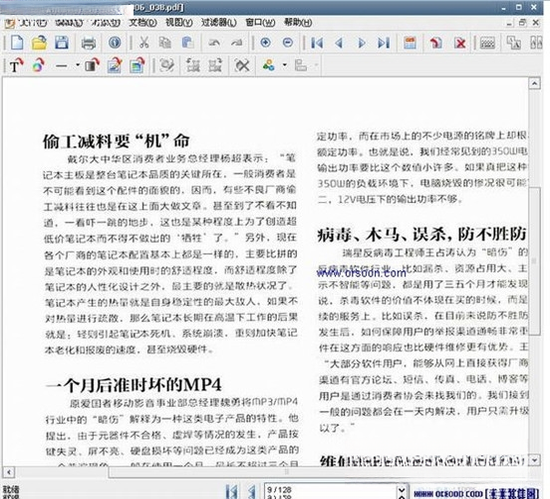Zoom in with the plus magnifier icon
This screenshot has height=499, width=550.
[266, 43]
